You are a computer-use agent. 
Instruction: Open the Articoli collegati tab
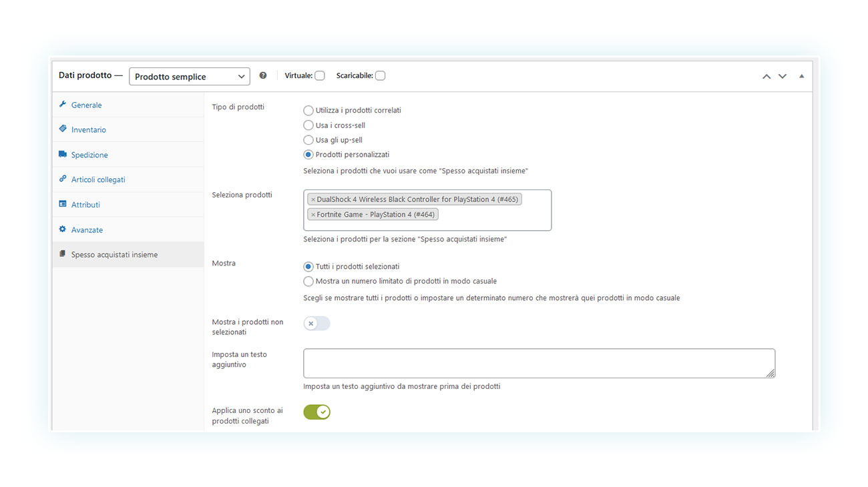click(x=128, y=179)
